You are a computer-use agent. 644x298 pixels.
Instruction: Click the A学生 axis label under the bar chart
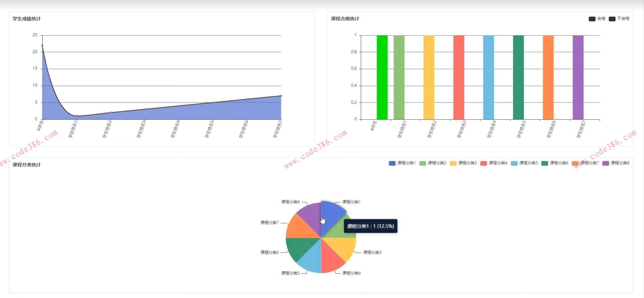(x=374, y=126)
